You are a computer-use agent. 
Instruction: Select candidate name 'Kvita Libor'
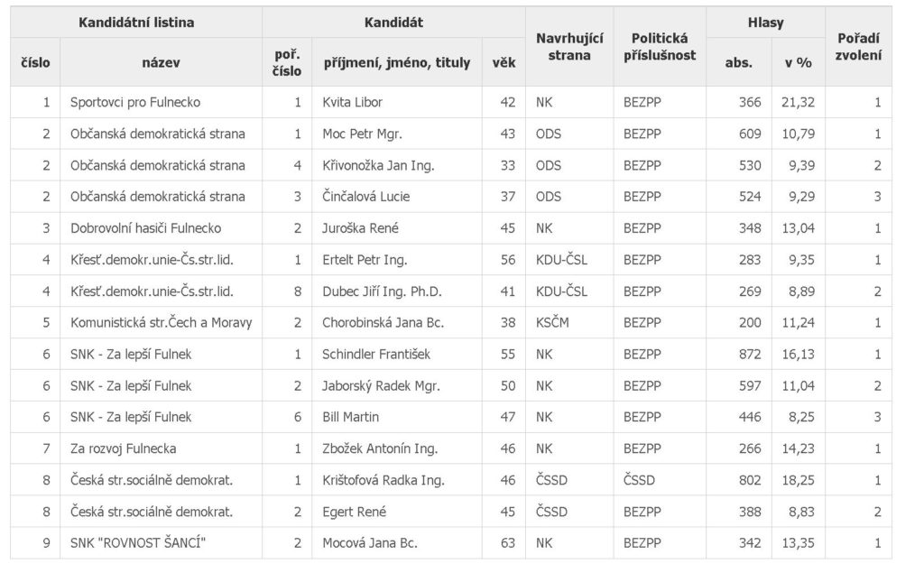353,102
